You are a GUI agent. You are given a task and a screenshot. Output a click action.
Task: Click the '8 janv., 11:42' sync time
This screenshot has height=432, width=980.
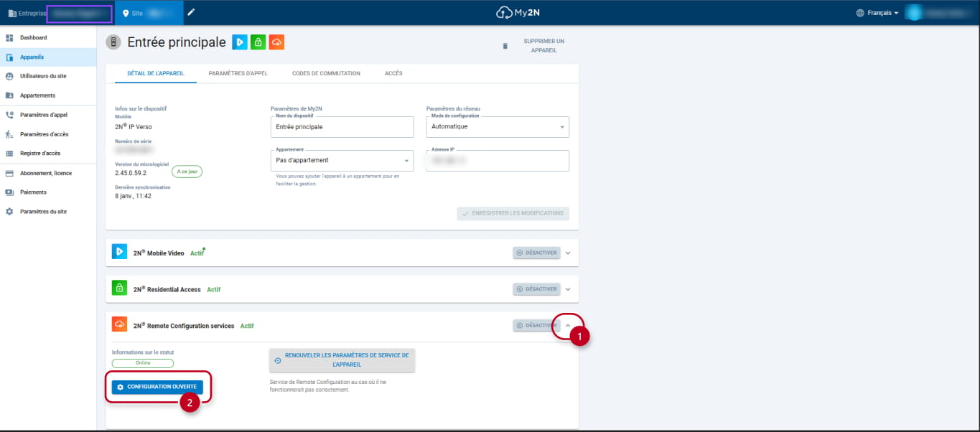click(x=132, y=195)
